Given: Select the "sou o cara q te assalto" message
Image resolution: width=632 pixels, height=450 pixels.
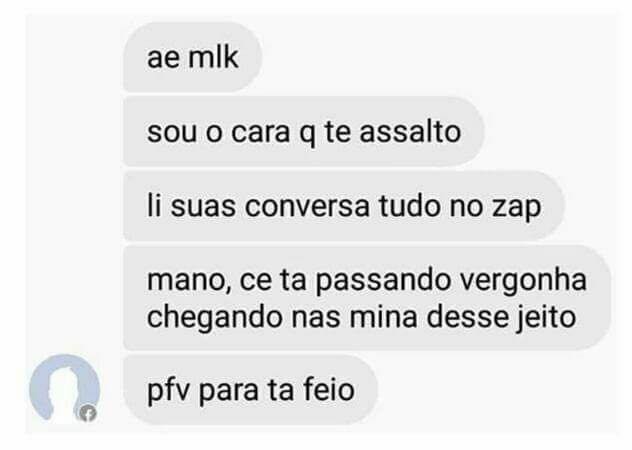Looking at the screenshot, I should pos(304,131).
